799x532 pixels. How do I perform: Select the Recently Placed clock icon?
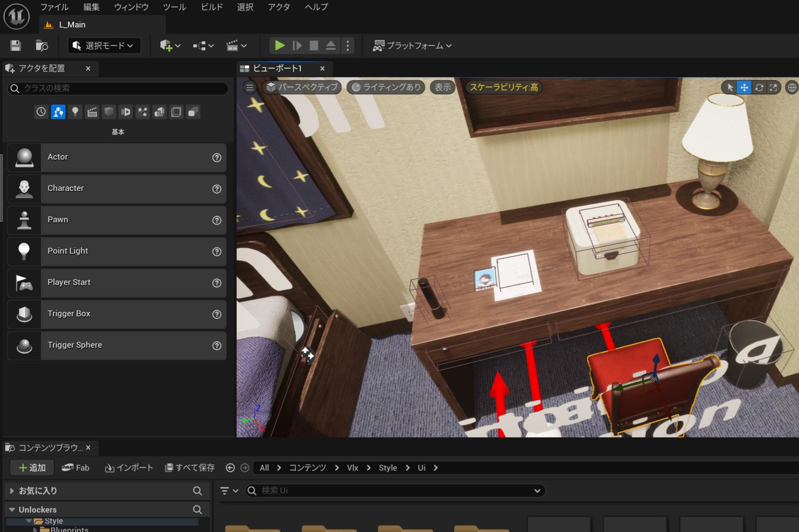click(x=41, y=112)
